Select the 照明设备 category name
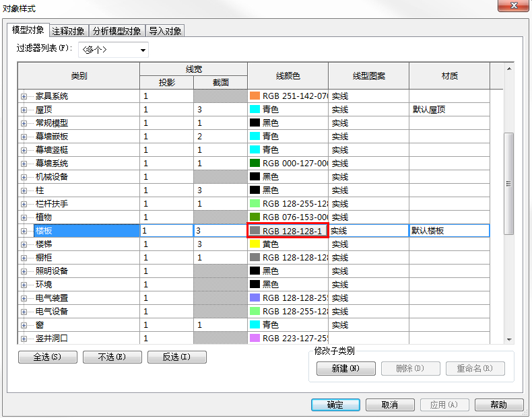Screen dimensions: 532x418 [52, 271]
